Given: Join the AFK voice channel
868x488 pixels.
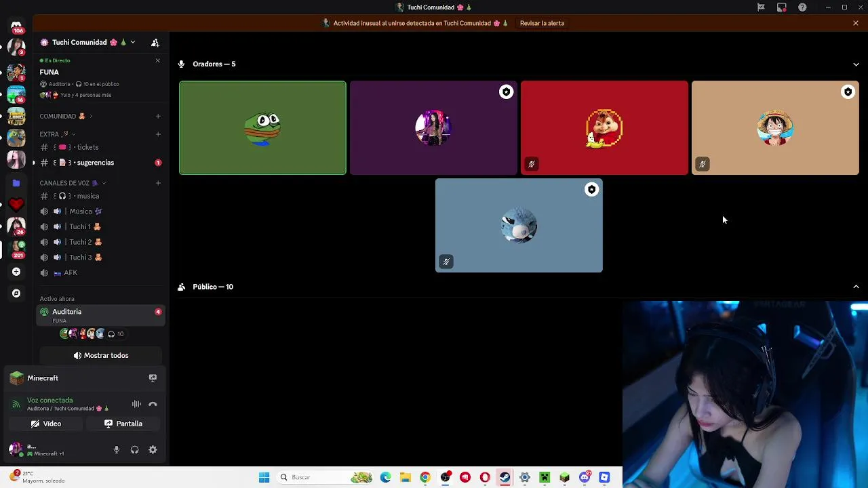Looking at the screenshot, I should [x=100, y=272].
